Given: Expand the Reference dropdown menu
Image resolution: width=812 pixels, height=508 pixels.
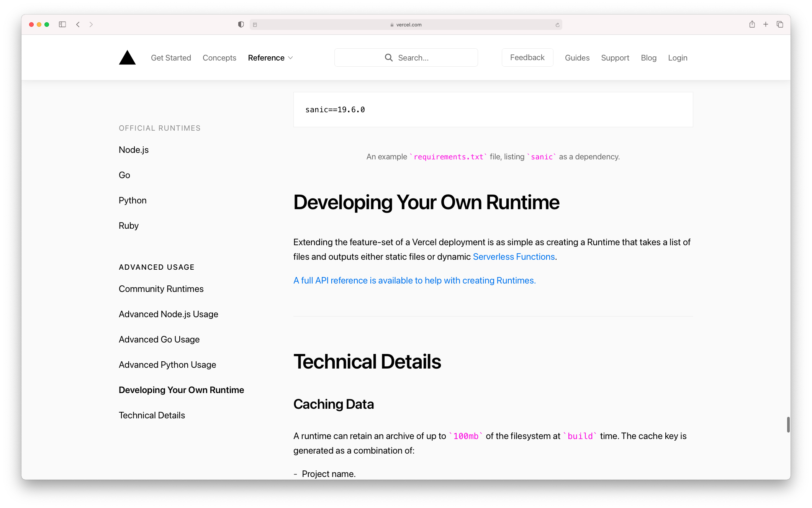Looking at the screenshot, I should pyautogui.click(x=270, y=58).
